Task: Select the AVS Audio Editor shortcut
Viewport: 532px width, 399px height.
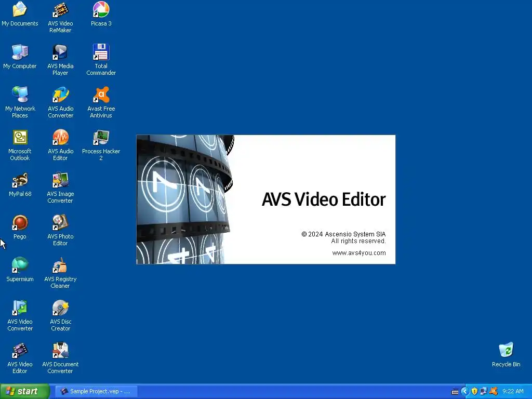Action: click(x=60, y=145)
